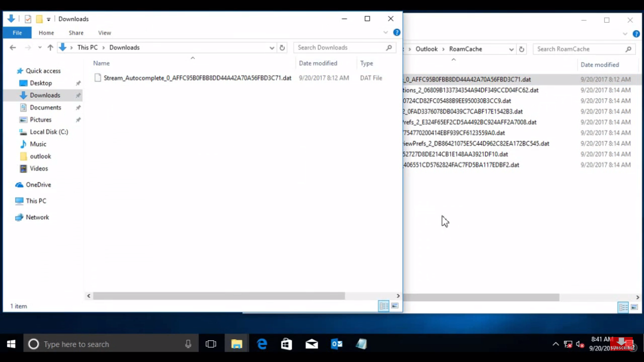
Task: Launch Microsoft Edge from the taskbar
Action: [262, 344]
